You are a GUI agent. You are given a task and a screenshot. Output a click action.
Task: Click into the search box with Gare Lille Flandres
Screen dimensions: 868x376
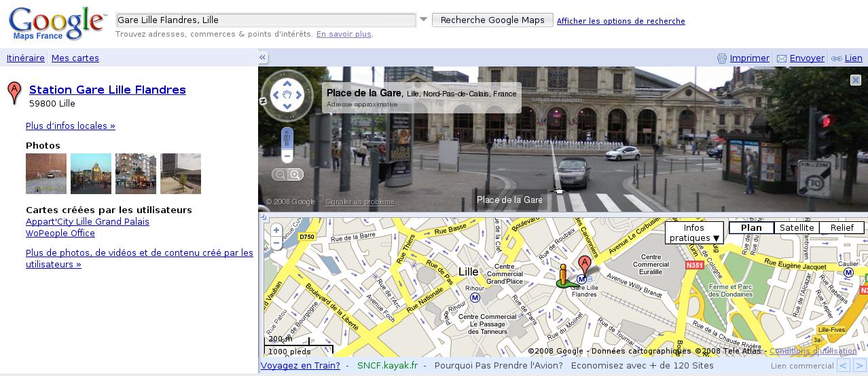click(266, 20)
